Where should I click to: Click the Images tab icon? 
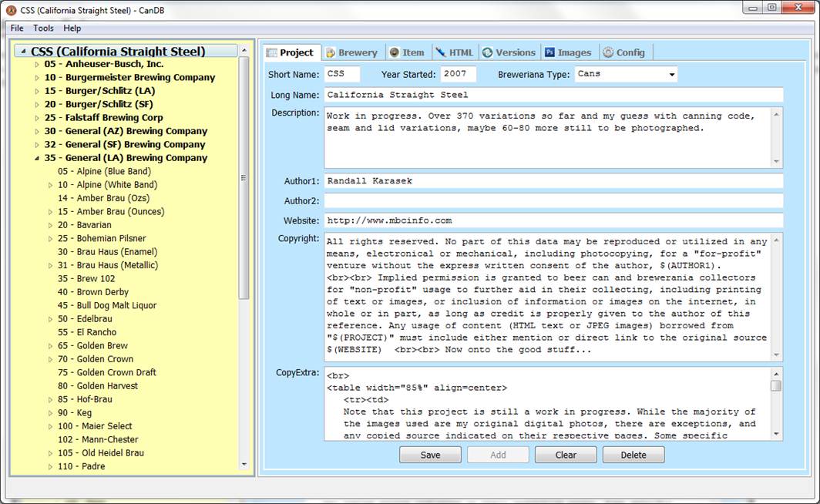[549, 52]
